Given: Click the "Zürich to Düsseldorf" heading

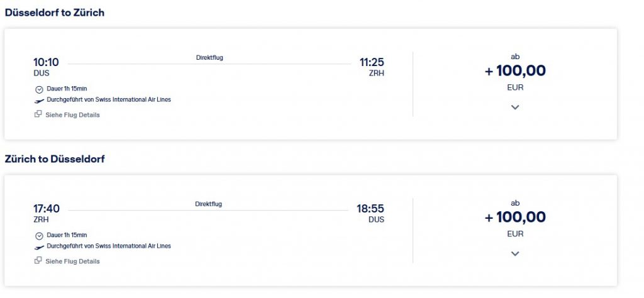Looking at the screenshot, I should coord(54,159).
